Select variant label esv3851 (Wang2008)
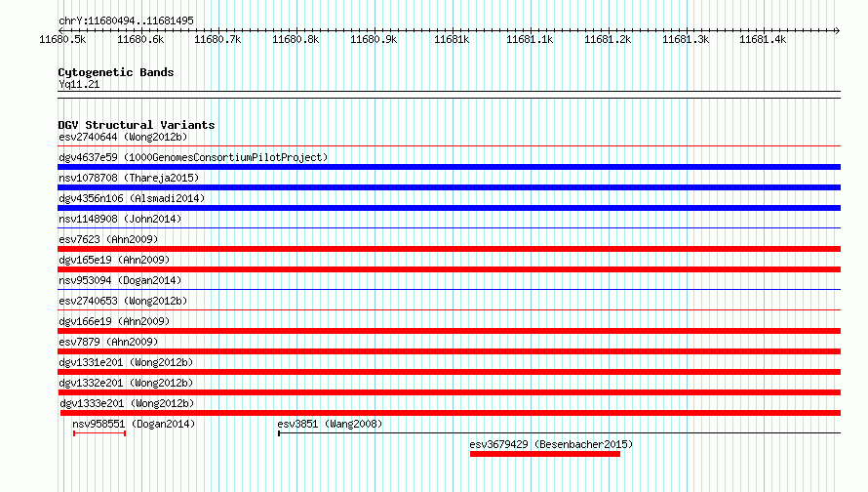Image resolution: width=868 pixels, height=492 pixels. click(330, 424)
